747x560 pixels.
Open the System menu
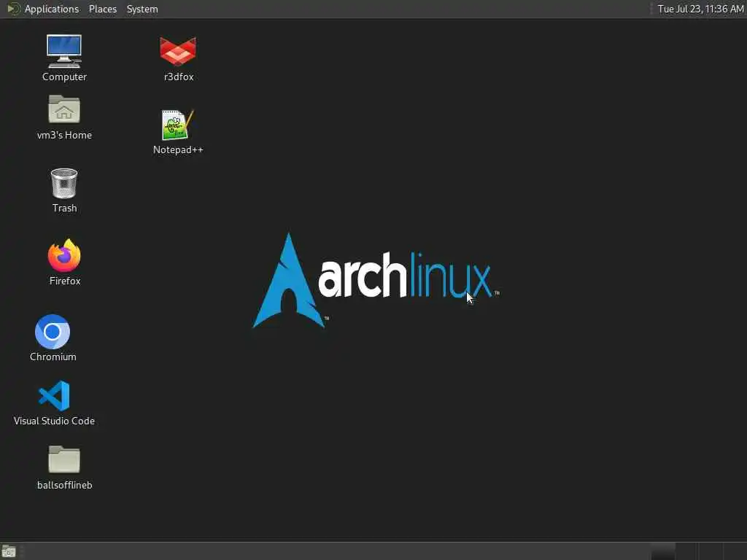(142, 9)
